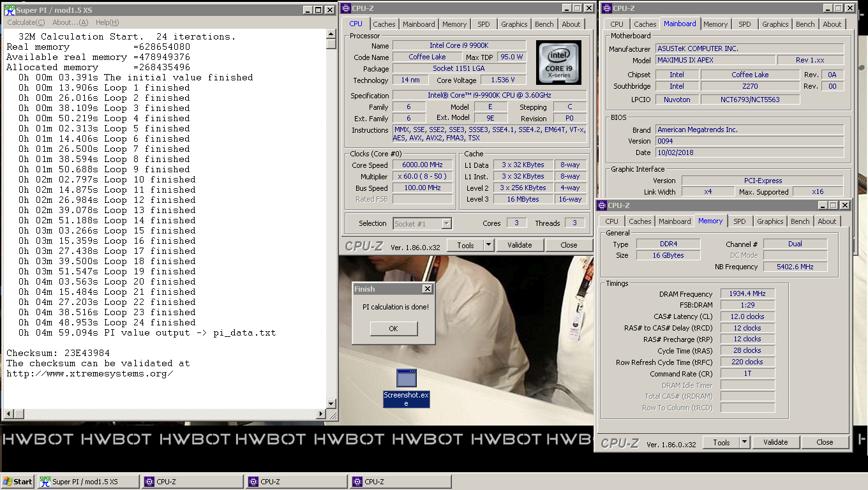This screenshot has width=868, height=490.
Task: Switch to Caches tab in CPU window
Action: coord(384,24)
